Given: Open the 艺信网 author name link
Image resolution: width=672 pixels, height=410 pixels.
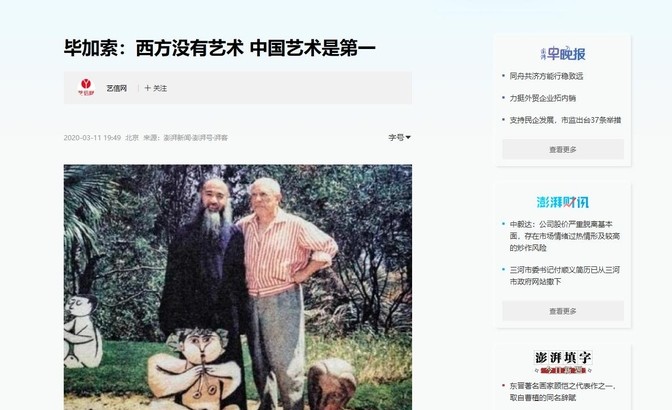Looking at the screenshot, I should tap(117, 88).
